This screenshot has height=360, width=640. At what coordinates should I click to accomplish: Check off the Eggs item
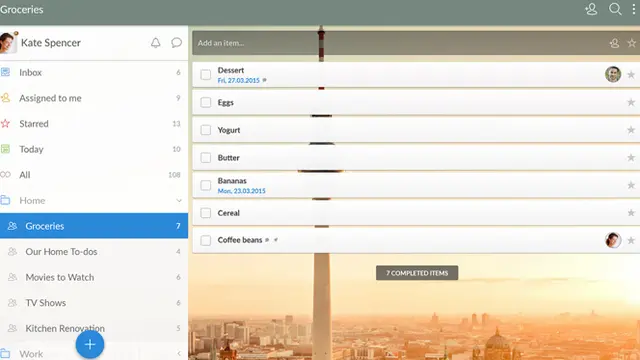(x=206, y=102)
